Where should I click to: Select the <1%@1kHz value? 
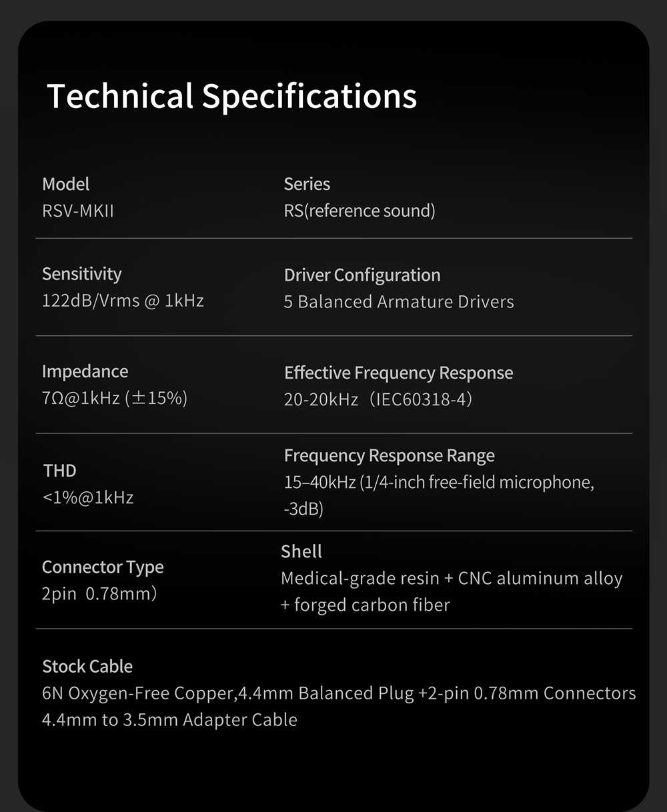coord(88,497)
